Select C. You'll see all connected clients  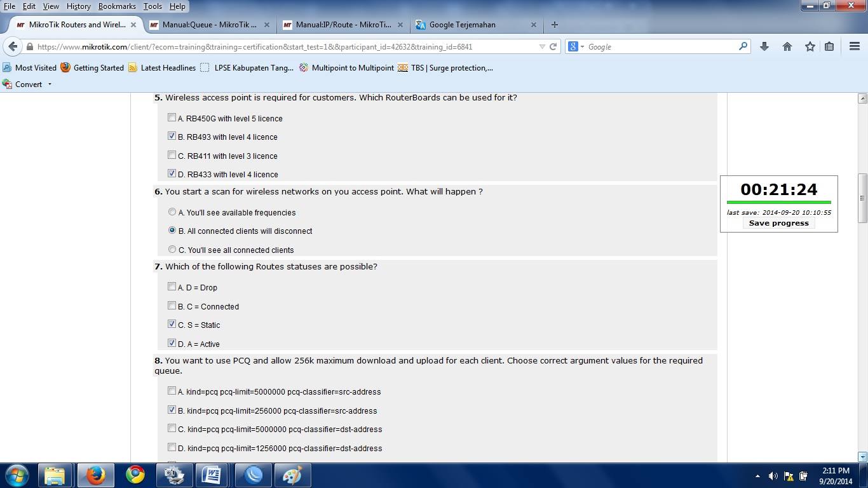pos(172,249)
